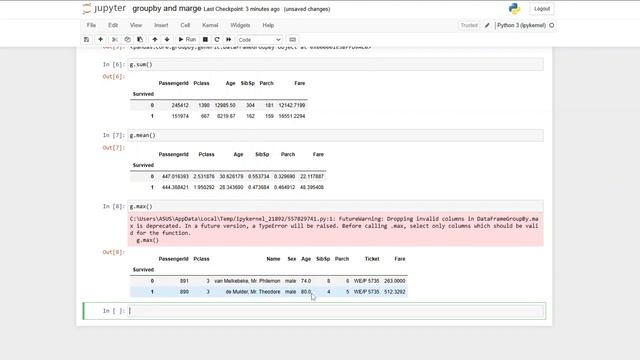
Task: Open the Widgets menu
Action: pos(240,25)
